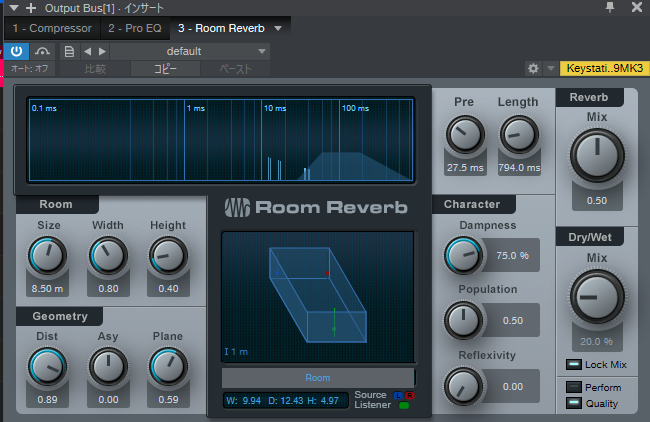The width and height of the screenshot is (650, 422).
Task: Click the Reflexivity knob
Action: [x=463, y=386]
